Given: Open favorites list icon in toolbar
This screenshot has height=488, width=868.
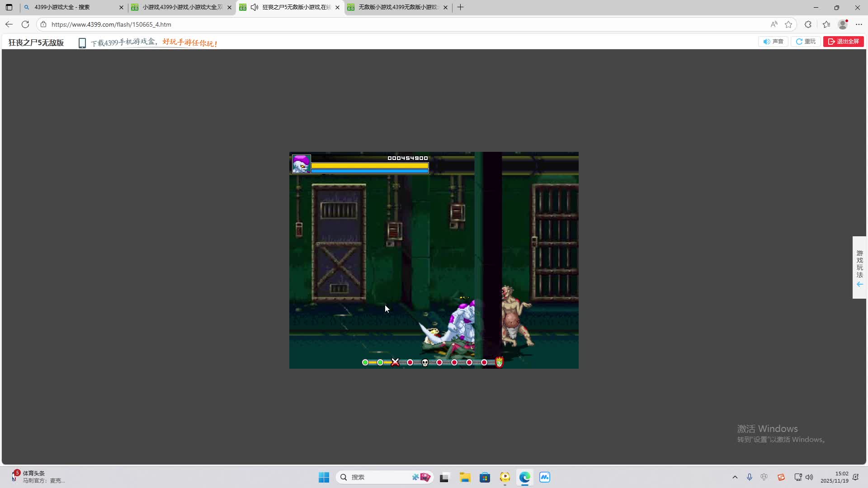Looking at the screenshot, I should point(826,24).
